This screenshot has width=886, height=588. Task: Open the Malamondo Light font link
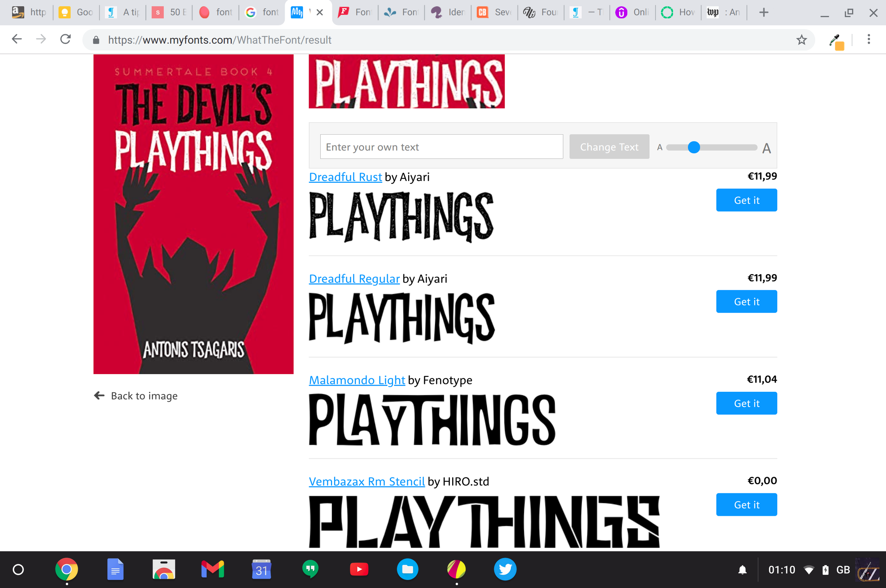point(357,380)
